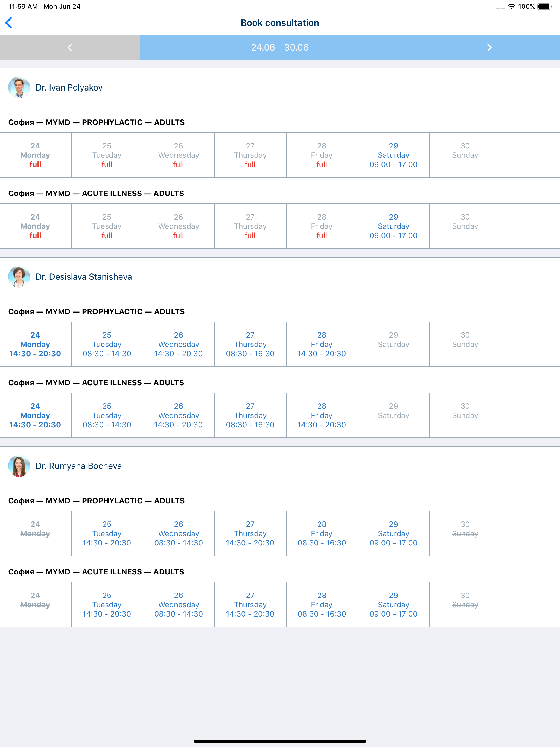The height and width of the screenshot is (747, 560).
Task: Choose Stanisheva acute illness Friday 28 slot
Action: click(322, 415)
